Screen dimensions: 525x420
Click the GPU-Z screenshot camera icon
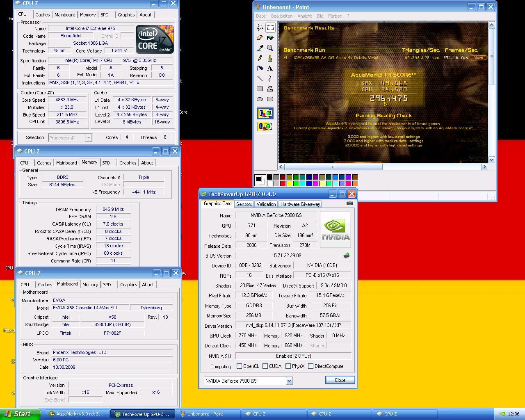tap(349, 203)
